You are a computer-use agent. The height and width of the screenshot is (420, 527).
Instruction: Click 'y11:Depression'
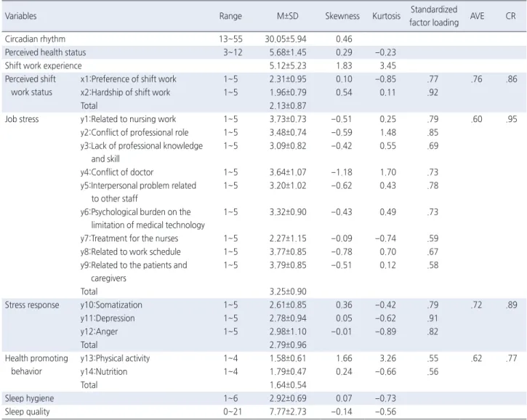108,318
